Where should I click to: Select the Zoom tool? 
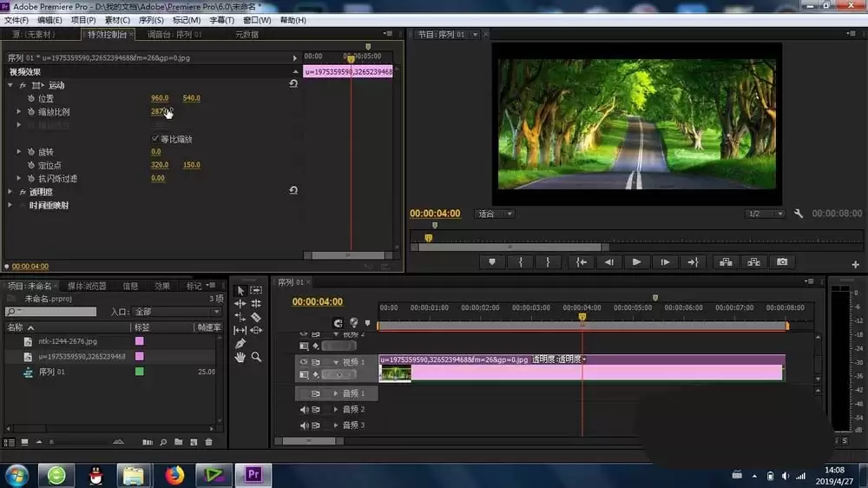256,357
